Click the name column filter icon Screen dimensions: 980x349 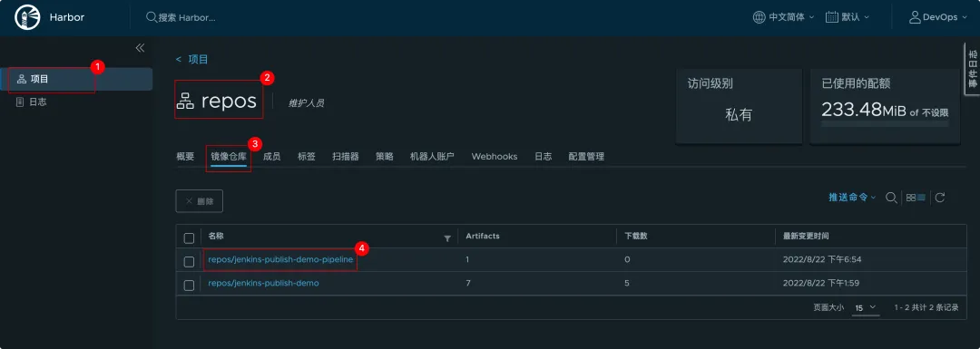(x=446, y=238)
